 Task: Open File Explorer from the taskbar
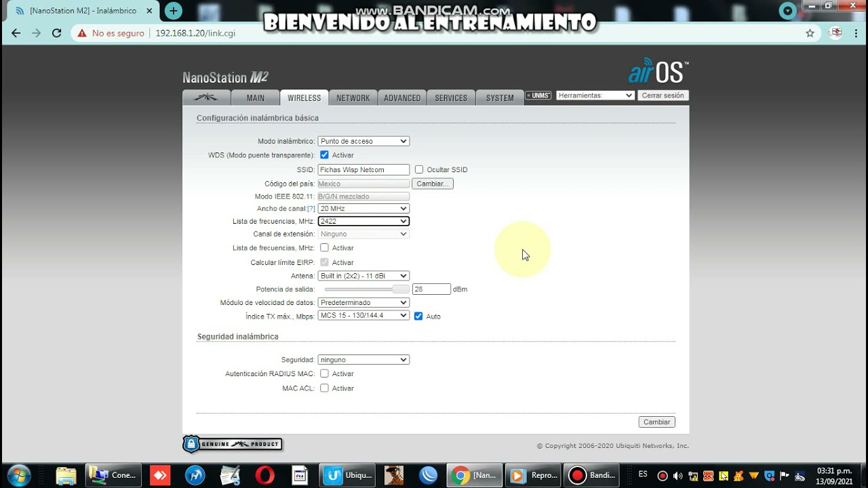coord(66,476)
